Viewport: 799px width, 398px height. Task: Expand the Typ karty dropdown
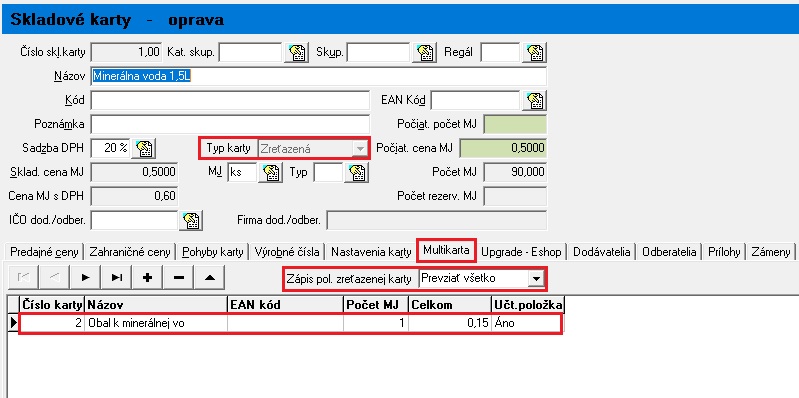pyautogui.click(x=360, y=149)
